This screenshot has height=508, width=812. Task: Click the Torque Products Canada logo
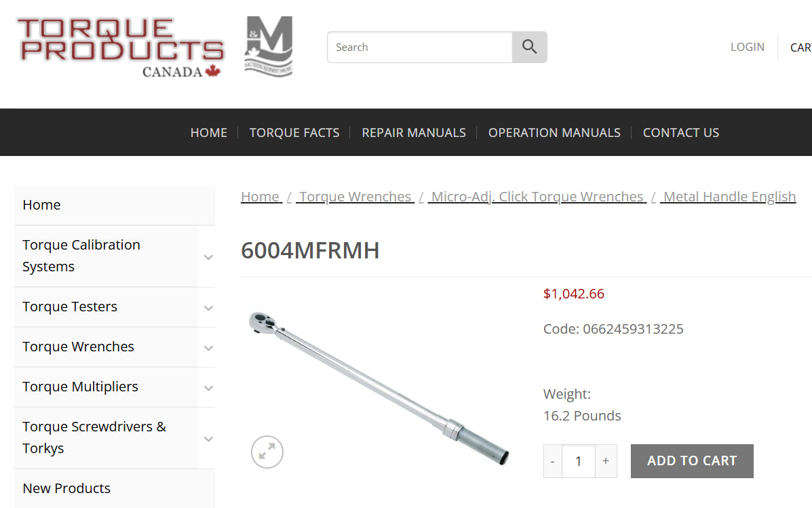click(x=121, y=47)
